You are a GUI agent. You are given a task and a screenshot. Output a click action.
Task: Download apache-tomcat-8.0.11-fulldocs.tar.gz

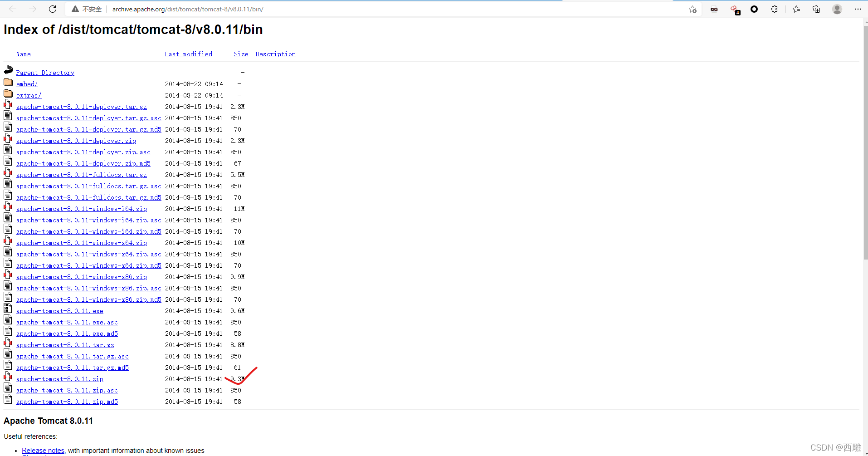[82, 175]
